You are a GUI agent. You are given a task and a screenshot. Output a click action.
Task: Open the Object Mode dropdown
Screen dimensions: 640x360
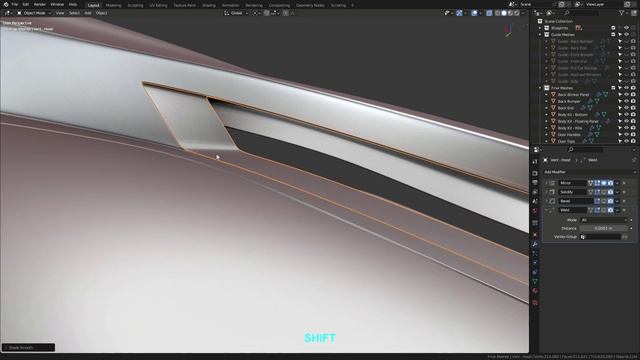(34, 13)
